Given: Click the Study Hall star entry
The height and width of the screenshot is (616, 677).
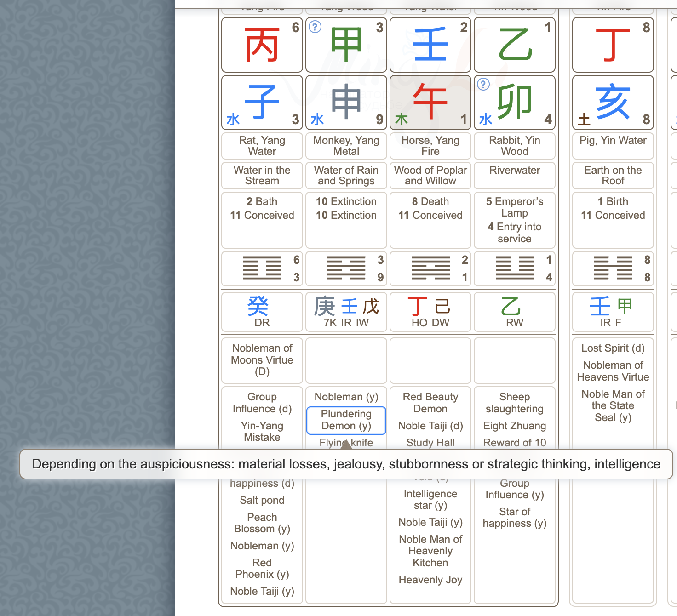Looking at the screenshot, I should coord(430,442).
